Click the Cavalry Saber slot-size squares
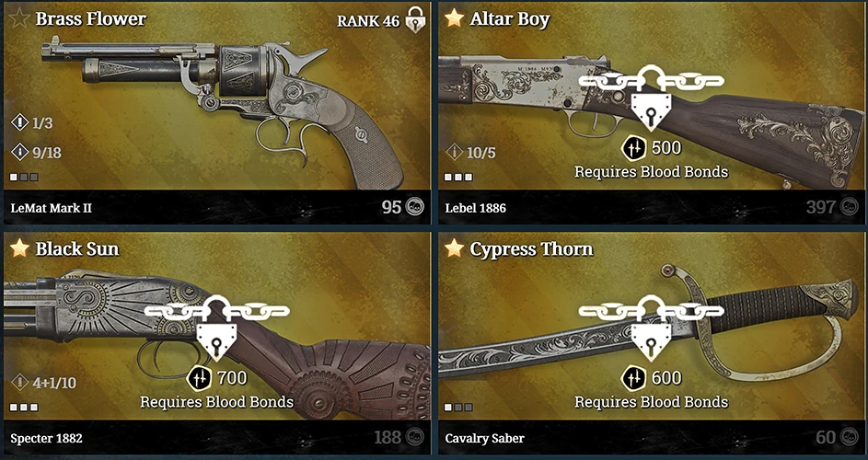Screen dimensions: 868x460 point(458,408)
